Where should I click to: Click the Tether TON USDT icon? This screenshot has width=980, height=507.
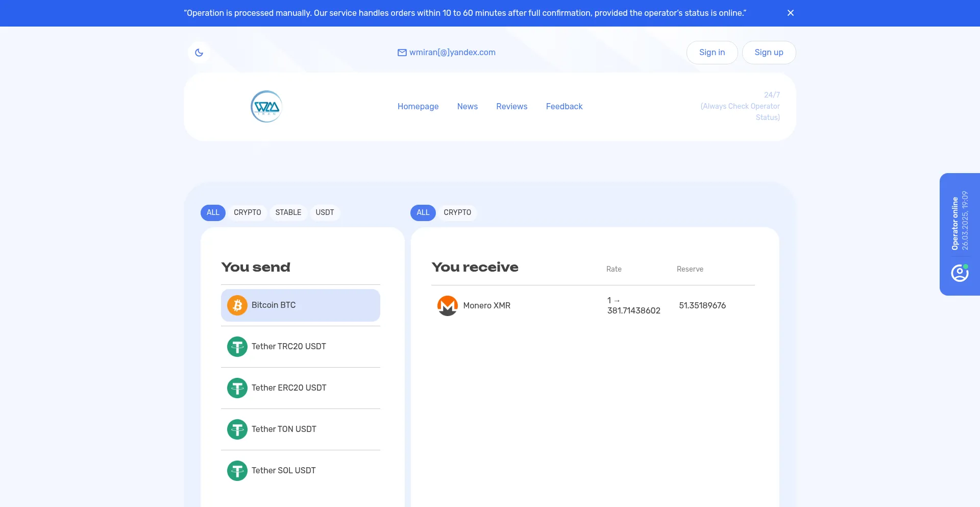point(237,429)
